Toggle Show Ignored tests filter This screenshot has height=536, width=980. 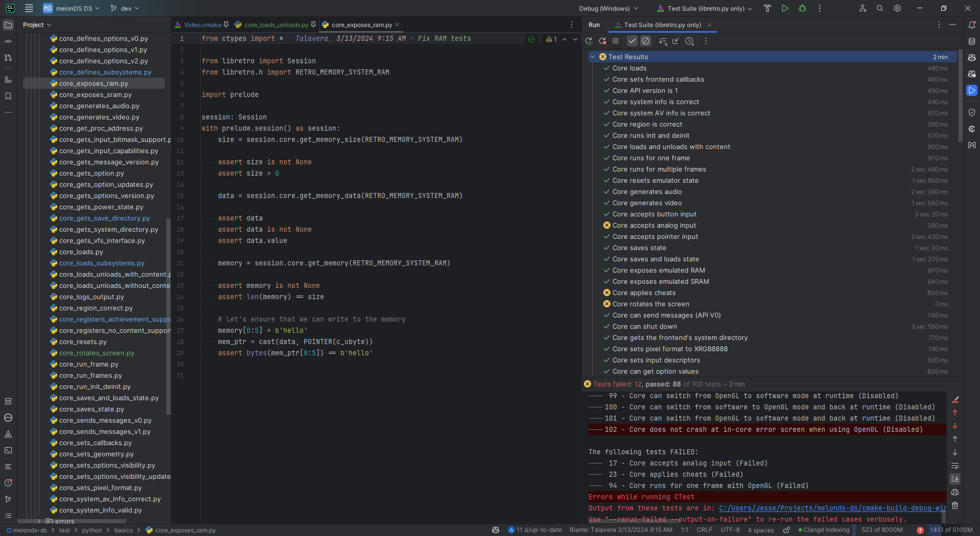(x=646, y=41)
